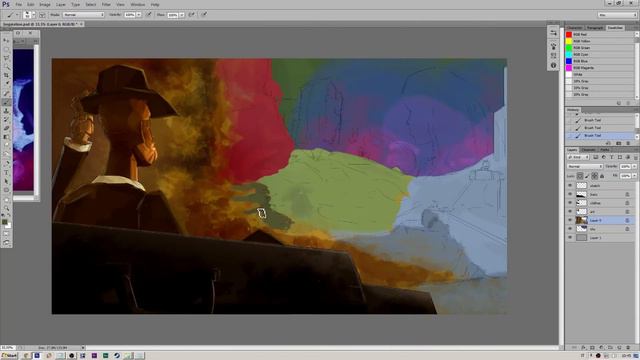640x360 pixels.
Task: Switch to the Paths tab
Action: pos(604,150)
